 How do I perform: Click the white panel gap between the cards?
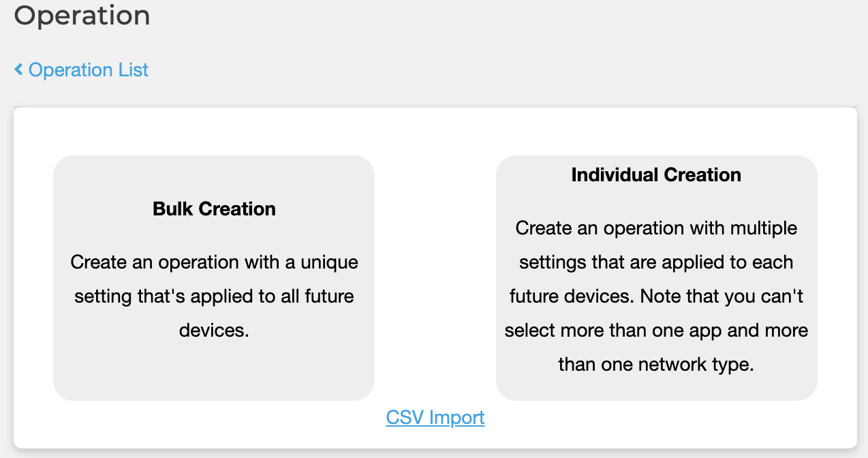pyautogui.click(x=435, y=273)
